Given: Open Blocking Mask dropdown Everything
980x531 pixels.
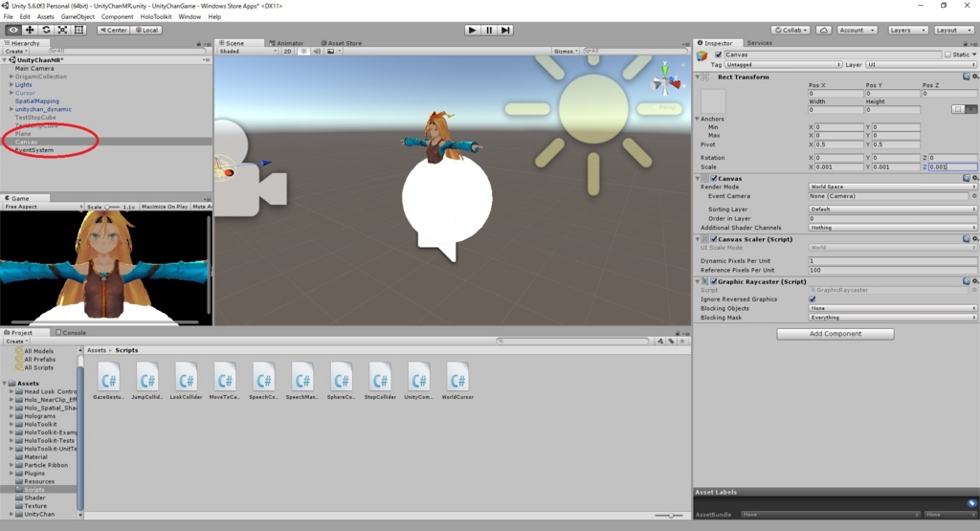Looking at the screenshot, I should [x=893, y=318].
